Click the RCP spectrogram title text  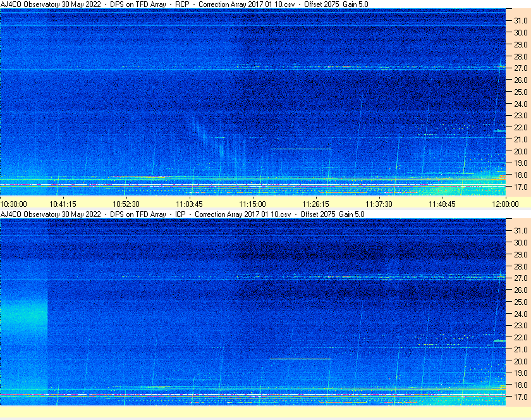point(184,4)
